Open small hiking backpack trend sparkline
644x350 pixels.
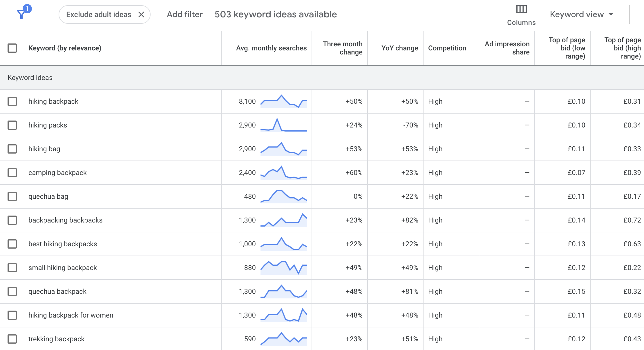[284, 268]
